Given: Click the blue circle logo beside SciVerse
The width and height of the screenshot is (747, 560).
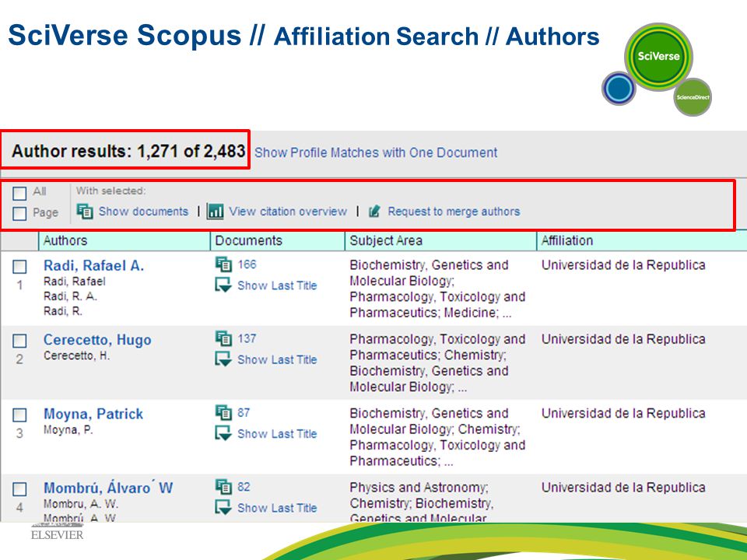Looking at the screenshot, I should (619, 88).
